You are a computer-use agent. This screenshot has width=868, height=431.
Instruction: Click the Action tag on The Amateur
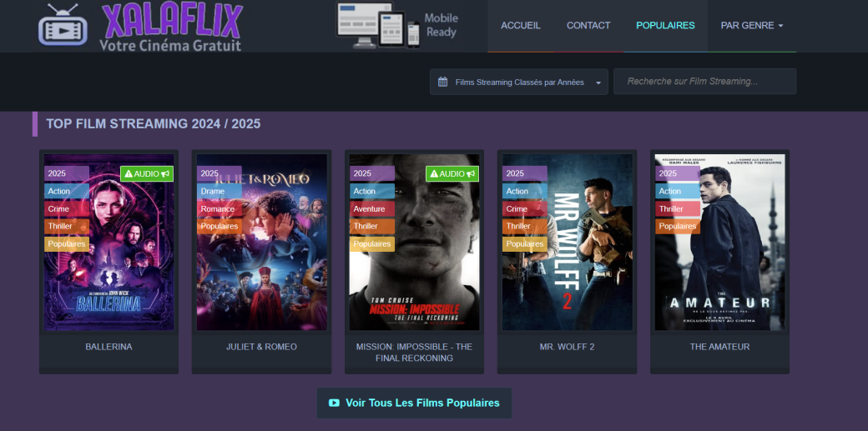pos(678,191)
